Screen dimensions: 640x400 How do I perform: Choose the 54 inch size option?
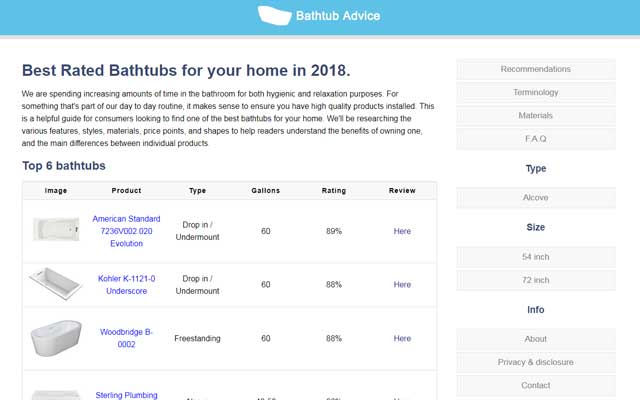point(535,257)
